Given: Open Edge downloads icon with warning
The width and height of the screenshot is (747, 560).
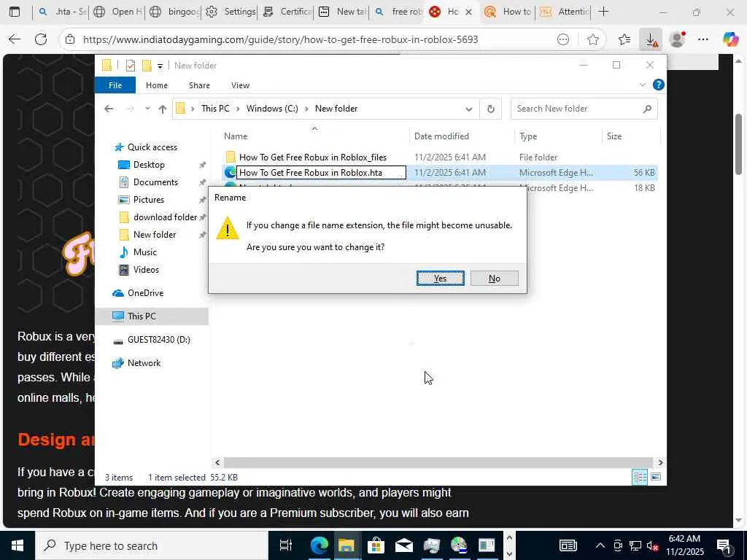Looking at the screenshot, I should 651,39.
